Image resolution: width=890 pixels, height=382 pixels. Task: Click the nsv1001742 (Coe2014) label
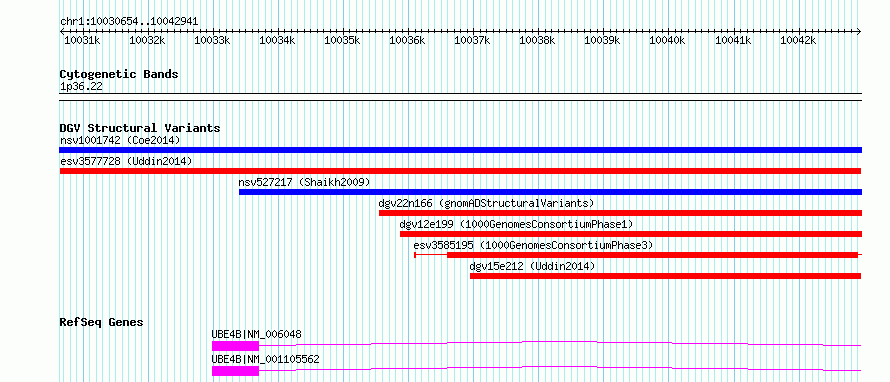click(120, 140)
